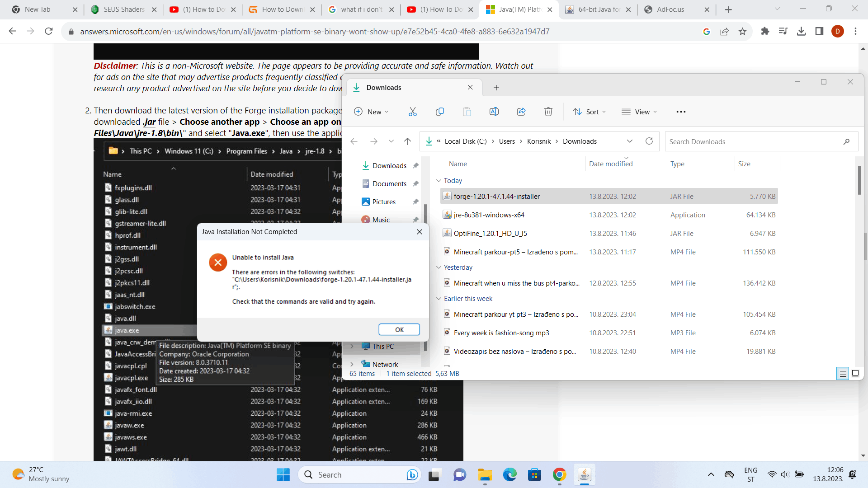The width and height of the screenshot is (868, 488).
Task: Click the Copy icon in Explorer toolbar
Action: tap(439, 112)
